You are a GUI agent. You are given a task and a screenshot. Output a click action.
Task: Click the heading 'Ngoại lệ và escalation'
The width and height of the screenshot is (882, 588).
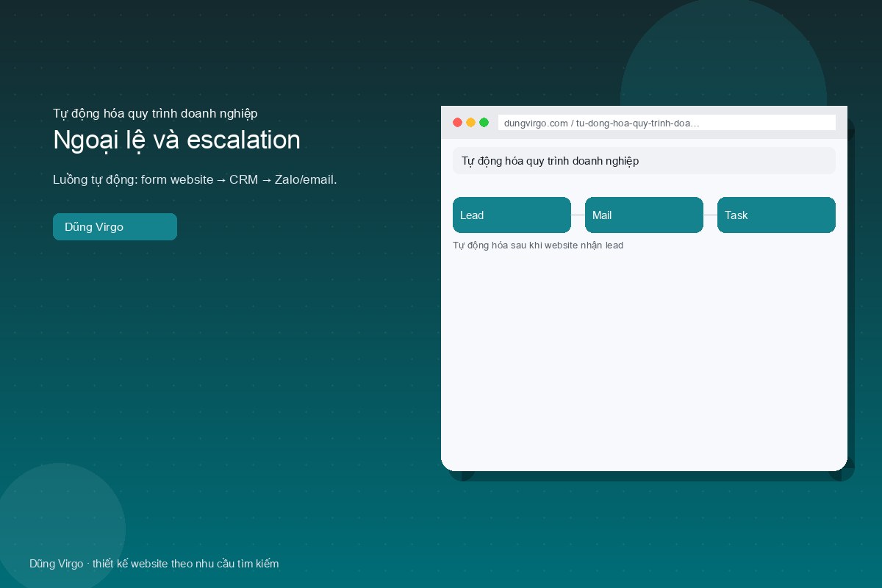click(176, 140)
